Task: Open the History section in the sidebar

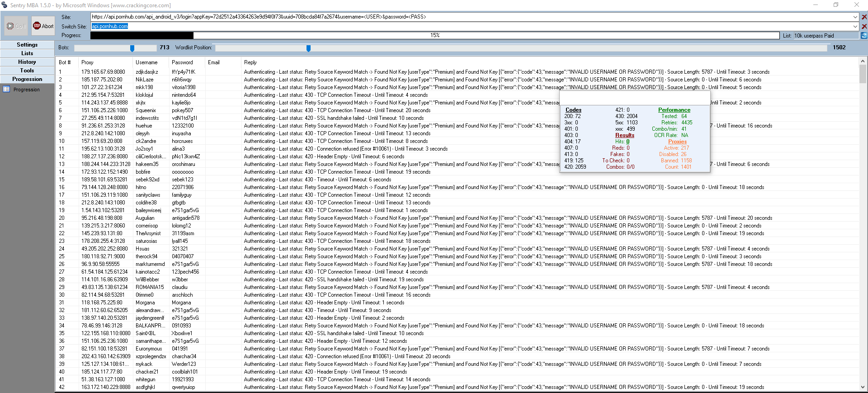Action: [27, 62]
